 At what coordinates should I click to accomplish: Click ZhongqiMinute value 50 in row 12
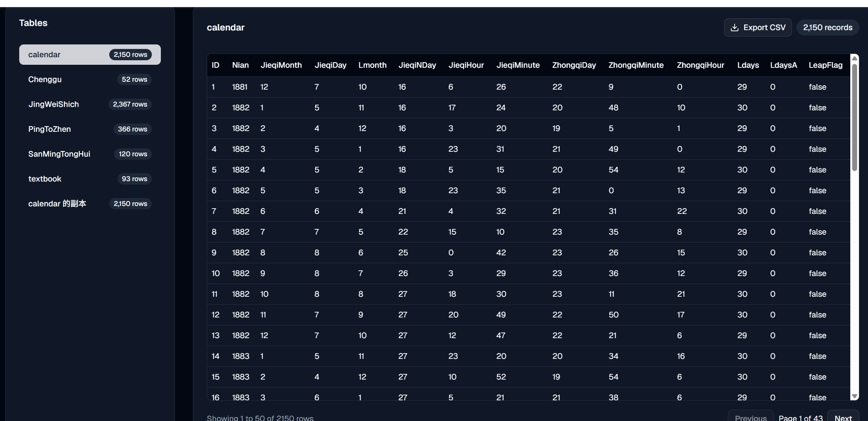tap(614, 315)
